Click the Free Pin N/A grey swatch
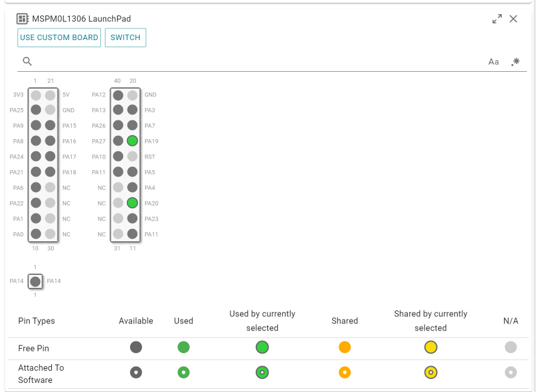 [x=511, y=347]
